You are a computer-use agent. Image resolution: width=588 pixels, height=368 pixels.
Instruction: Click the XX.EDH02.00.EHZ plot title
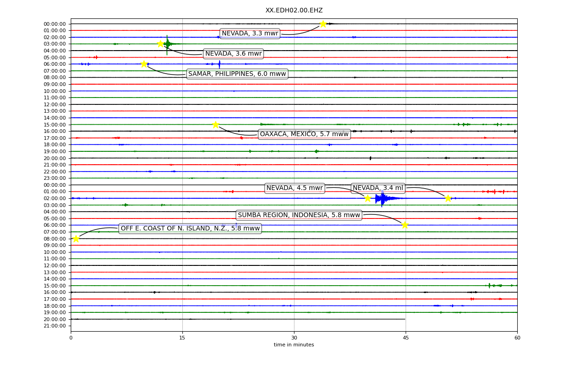(x=294, y=11)
